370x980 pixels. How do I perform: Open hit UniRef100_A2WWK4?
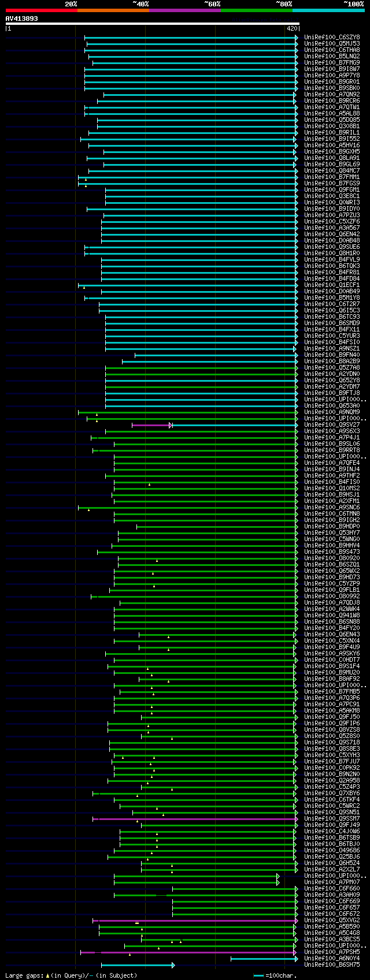(332, 609)
